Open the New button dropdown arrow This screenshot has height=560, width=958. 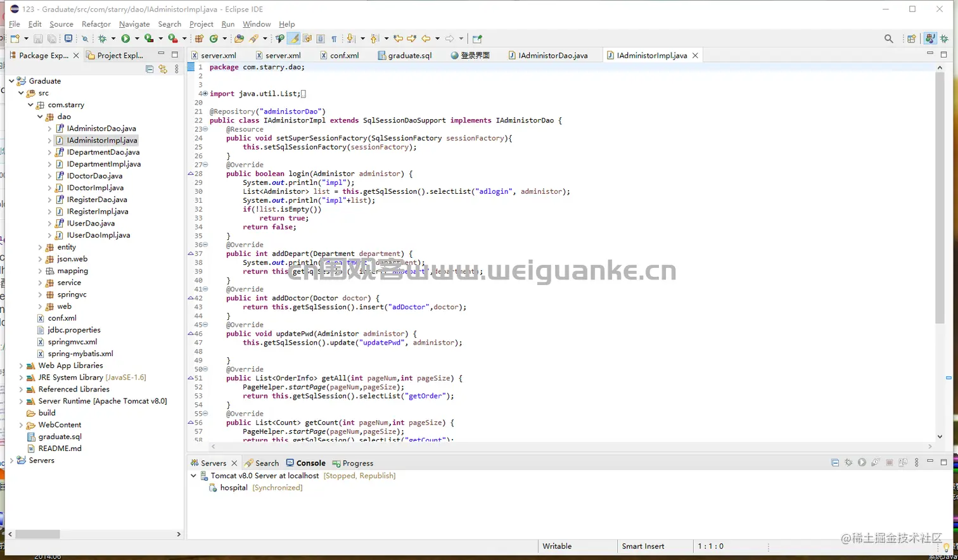[26, 39]
